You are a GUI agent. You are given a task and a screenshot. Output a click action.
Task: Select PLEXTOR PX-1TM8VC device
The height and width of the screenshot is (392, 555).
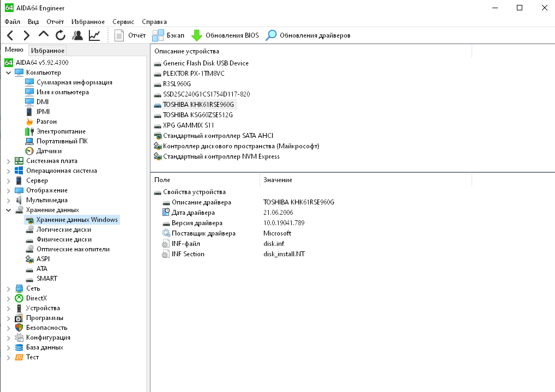coord(194,73)
